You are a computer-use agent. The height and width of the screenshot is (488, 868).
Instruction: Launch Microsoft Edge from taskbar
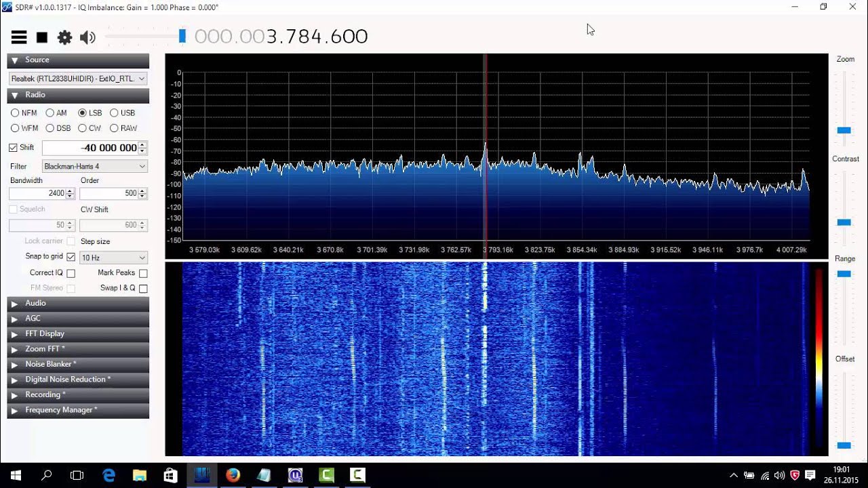pos(108,475)
